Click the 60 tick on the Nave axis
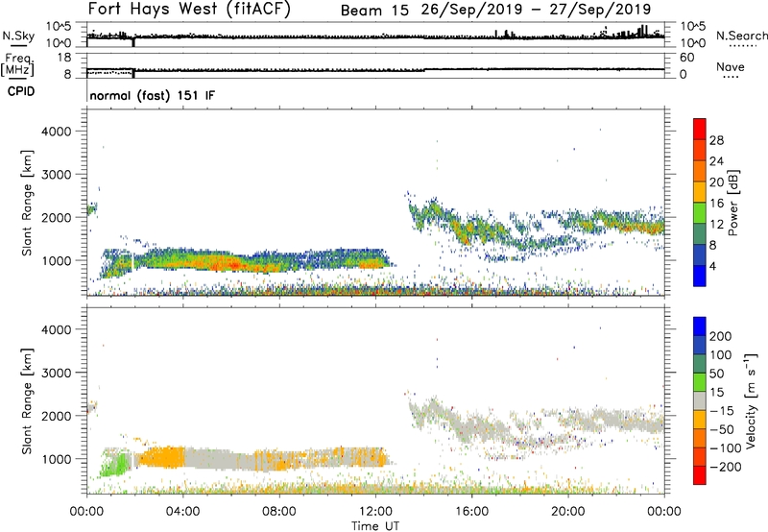The image size is (768, 532). coord(686,58)
